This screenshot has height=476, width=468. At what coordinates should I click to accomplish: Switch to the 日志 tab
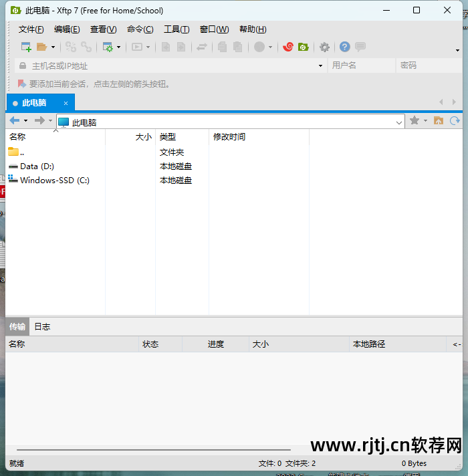coord(42,327)
